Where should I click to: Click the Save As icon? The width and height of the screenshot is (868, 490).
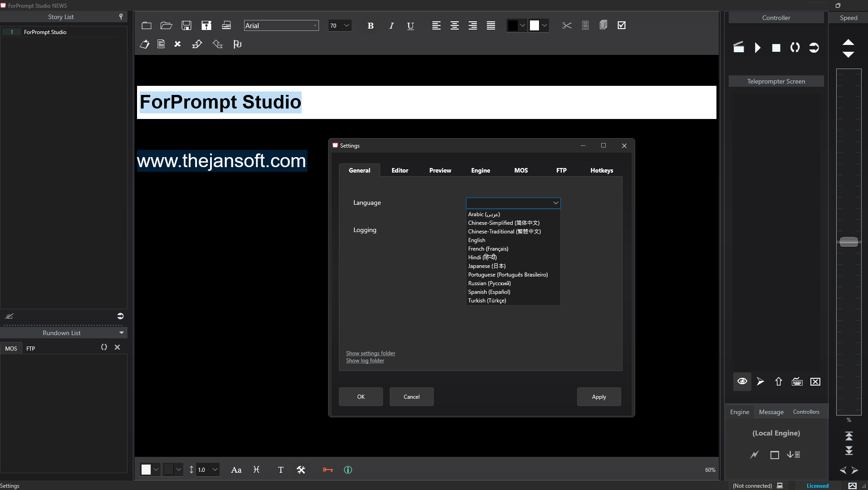[x=206, y=25]
